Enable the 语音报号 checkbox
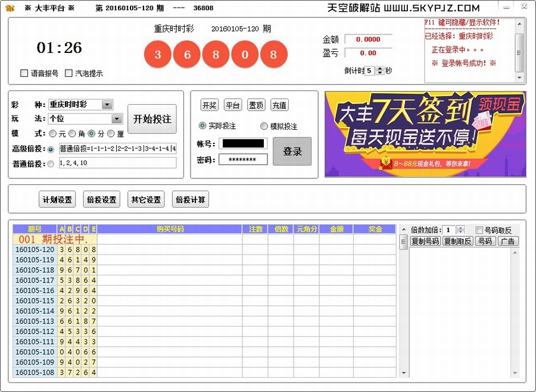536x392 pixels. pos(24,74)
